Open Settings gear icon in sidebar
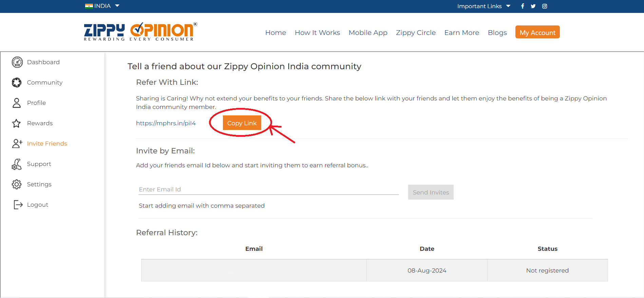Image resolution: width=644 pixels, height=298 pixels. click(x=17, y=184)
